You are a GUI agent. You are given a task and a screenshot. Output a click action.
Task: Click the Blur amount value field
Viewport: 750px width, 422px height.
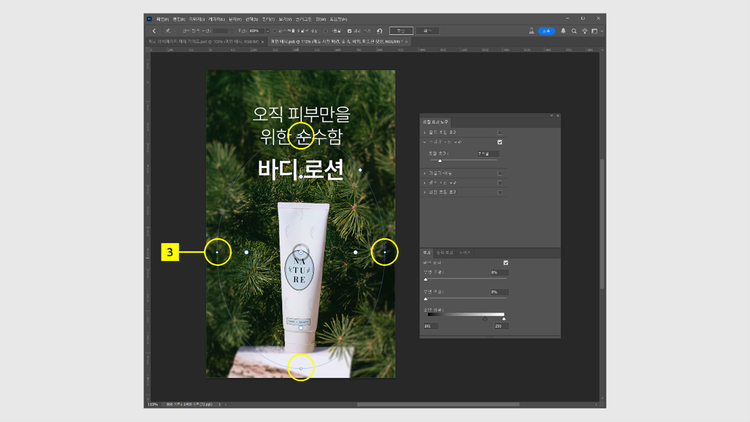pyautogui.click(x=488, y=154)
